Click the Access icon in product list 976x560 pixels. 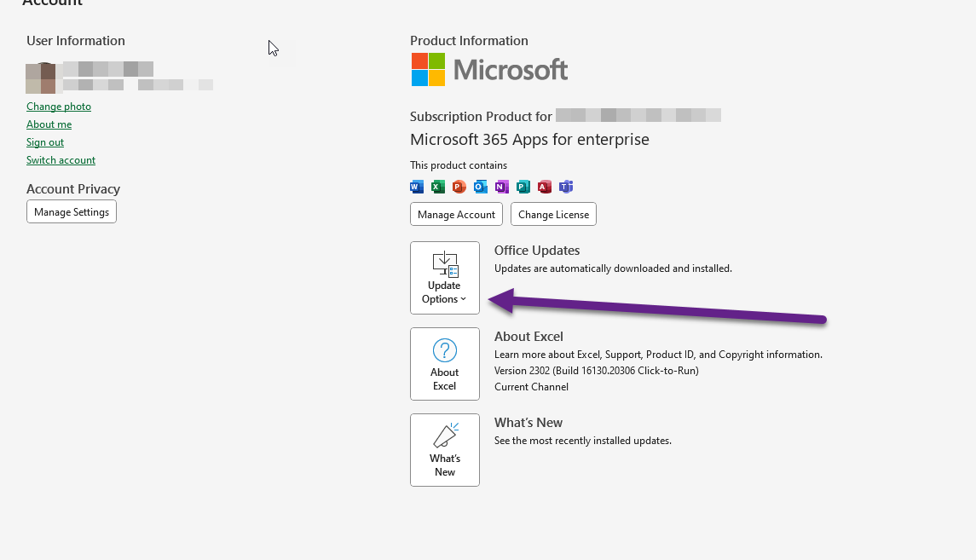[x=545, y=187]
